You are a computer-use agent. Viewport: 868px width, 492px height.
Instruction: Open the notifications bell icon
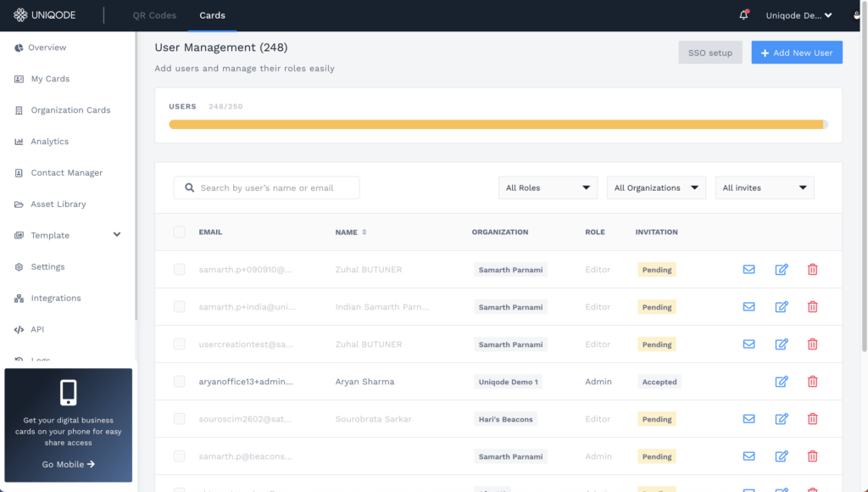743,14
